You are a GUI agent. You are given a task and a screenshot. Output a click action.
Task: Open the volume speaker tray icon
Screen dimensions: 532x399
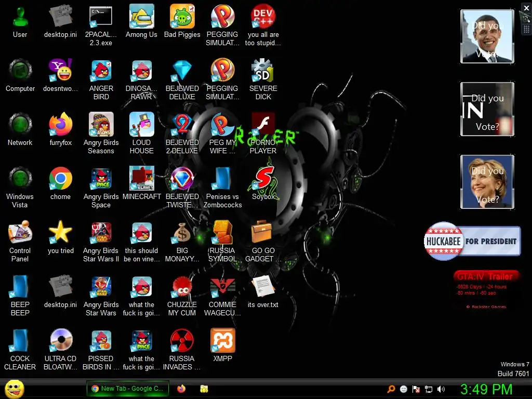coord(441,389)
